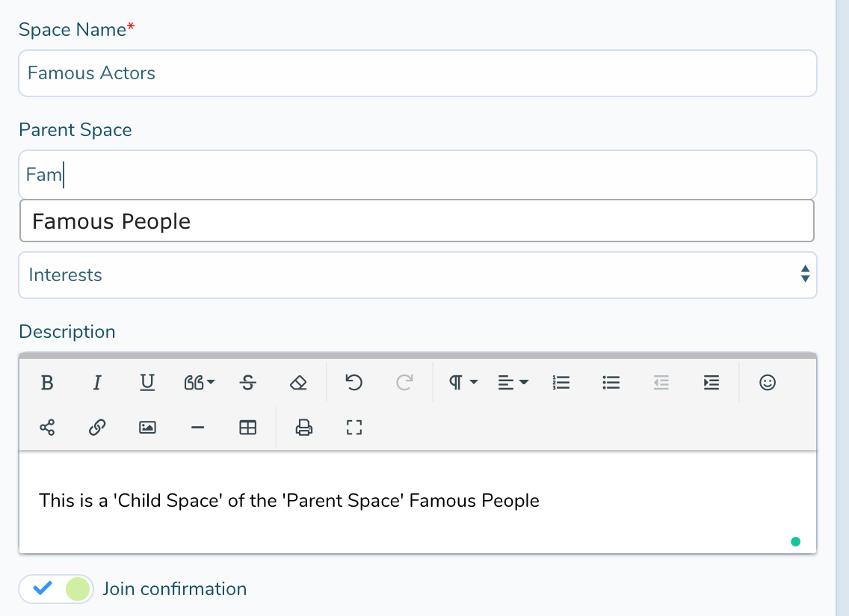The image size is (849, 616).
Task: Select Famous People suggestion
Action: [x=416, y=221]
